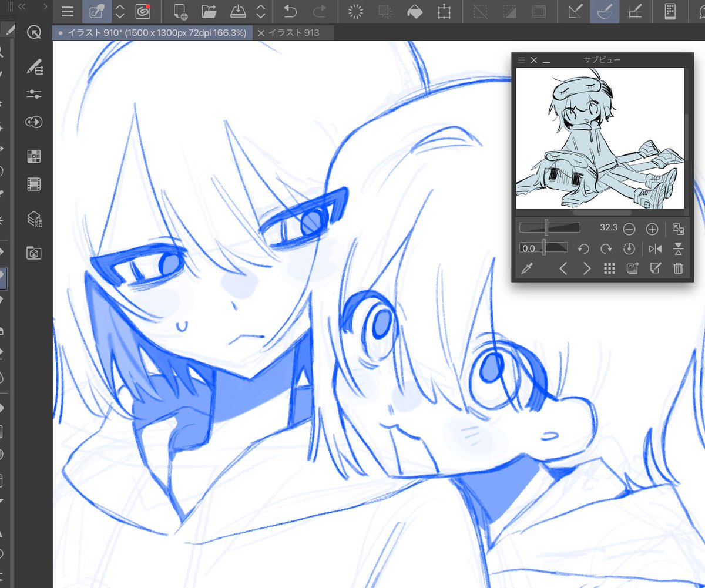Open the 3D Material folder palette icon
The width and height of the screenshot is (705, 588).
click(x=35, y=253)
